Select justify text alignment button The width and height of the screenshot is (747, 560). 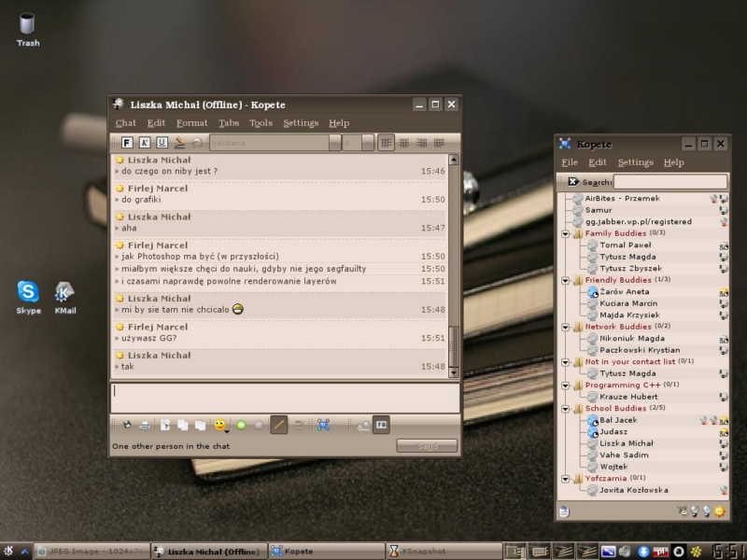[x=439, y=143]
